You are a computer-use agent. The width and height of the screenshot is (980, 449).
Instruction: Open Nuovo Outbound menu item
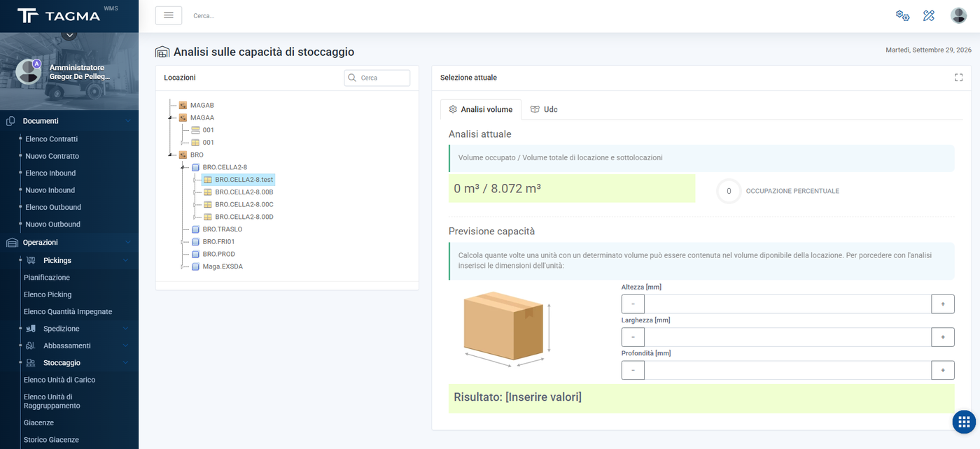[53, 224]
